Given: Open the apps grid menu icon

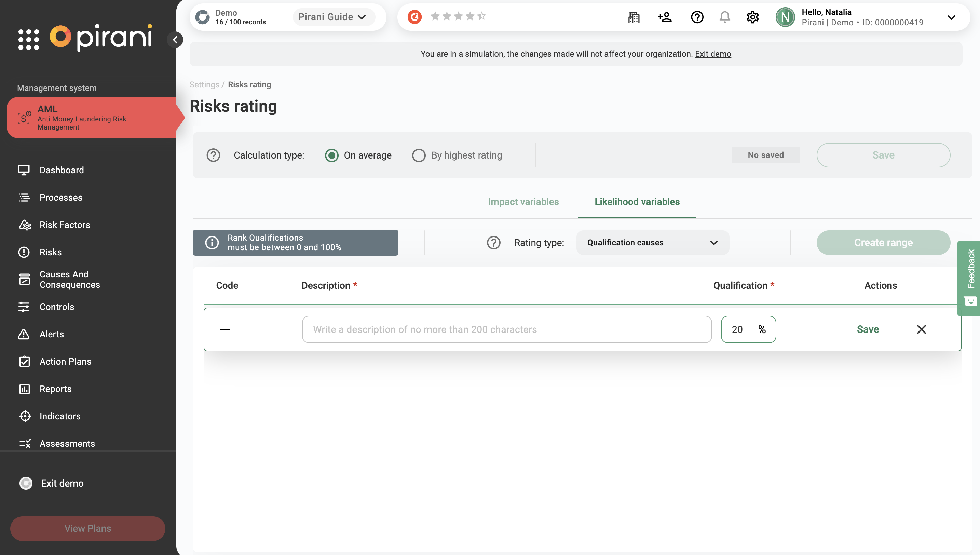Looking at the screenshot, I should click(x=29, y=39).
